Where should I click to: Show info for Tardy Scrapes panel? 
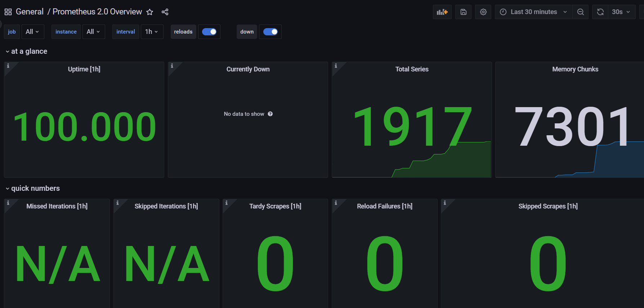pos(227,203)
